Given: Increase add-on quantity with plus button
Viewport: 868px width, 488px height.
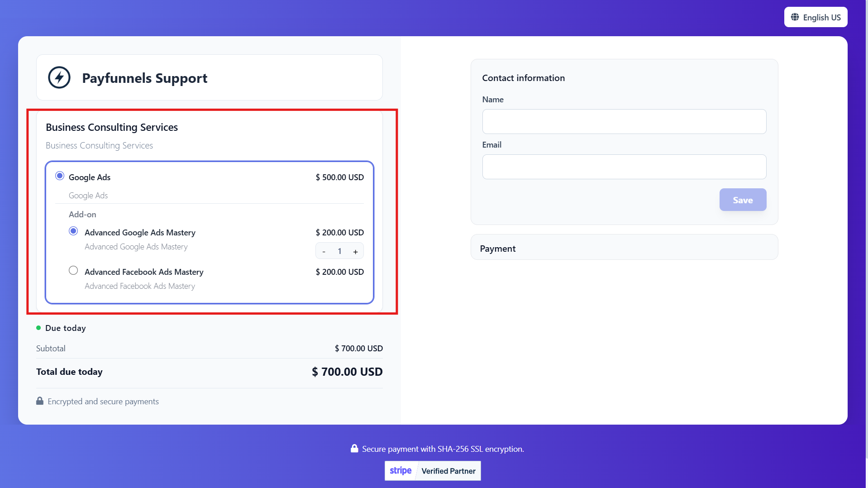Looking at the screenshot, I should click(356, 251).
